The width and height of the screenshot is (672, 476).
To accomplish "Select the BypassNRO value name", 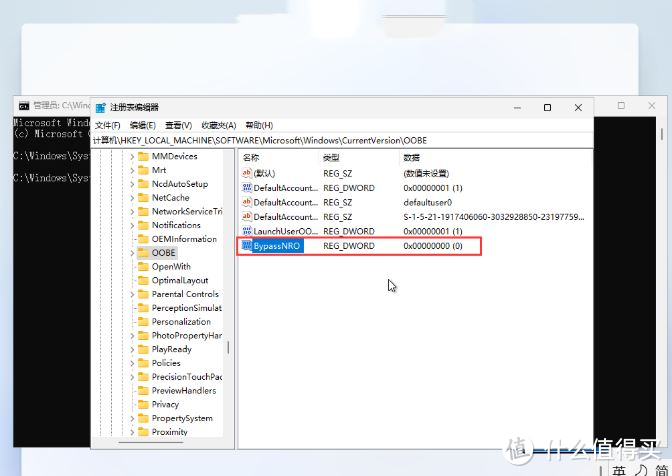I will point(277,246).
